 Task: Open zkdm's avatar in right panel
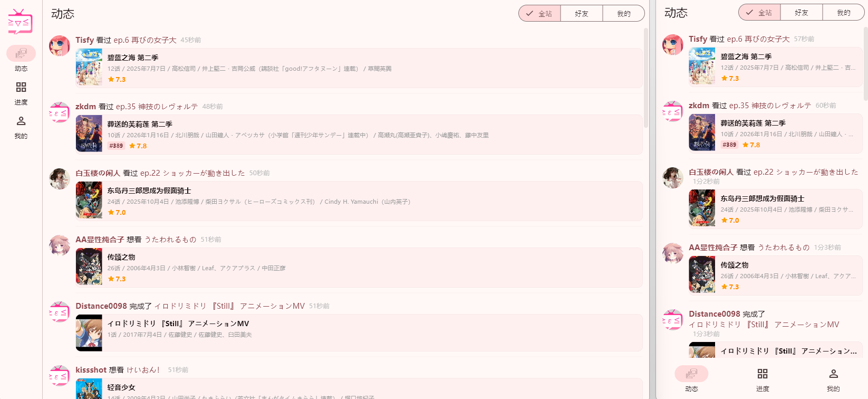click(x=673, y=111)
